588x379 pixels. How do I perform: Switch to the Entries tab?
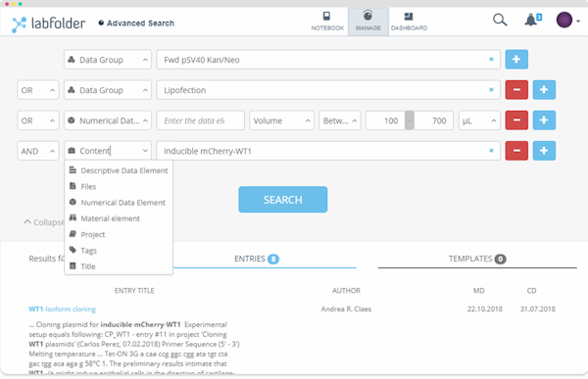[257, 259]
